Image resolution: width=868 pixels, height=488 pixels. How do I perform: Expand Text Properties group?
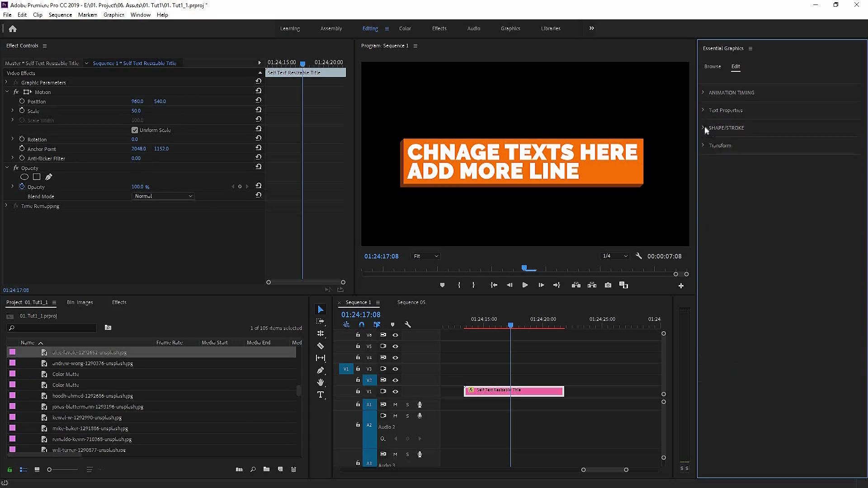click(703, 110)
